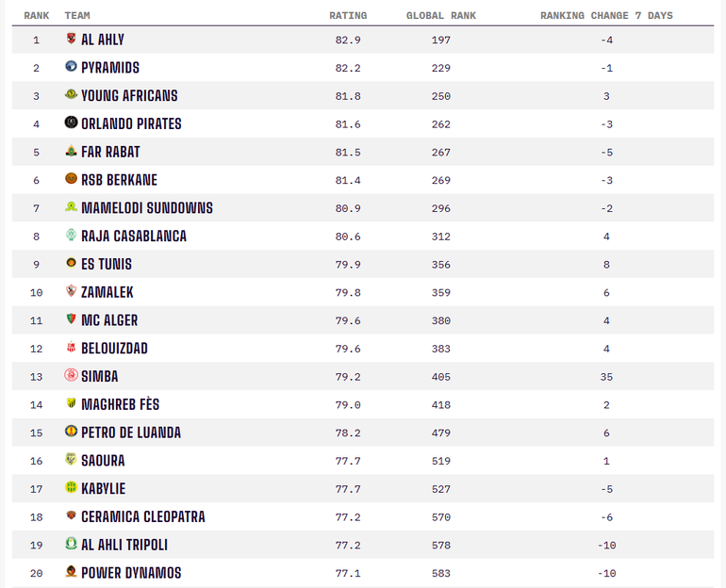Sort by the Rating column header
Screen dimensions: 726x588
(x=348, y=15)
